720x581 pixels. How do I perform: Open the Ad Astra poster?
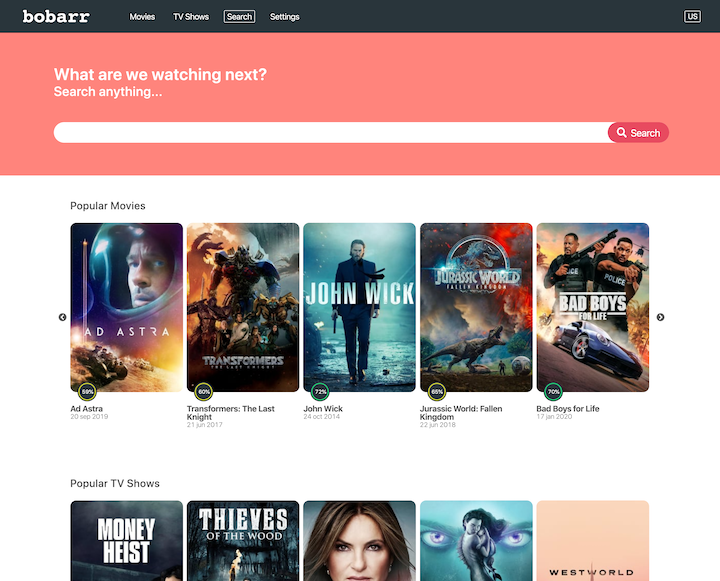(x=127, y=307)
